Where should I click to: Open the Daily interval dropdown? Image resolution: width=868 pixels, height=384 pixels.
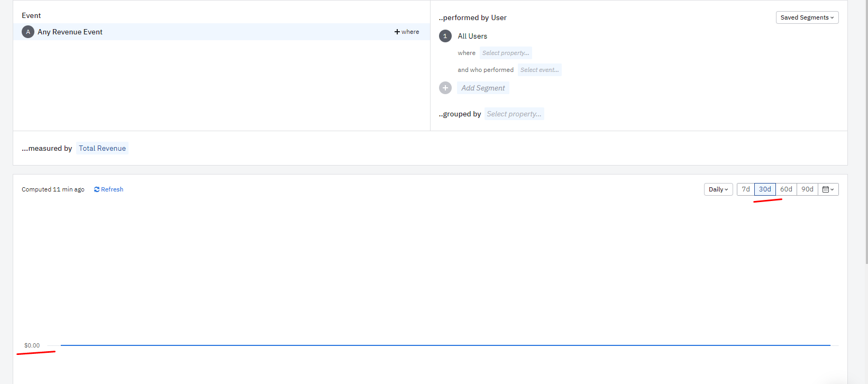tap(718, 189)
